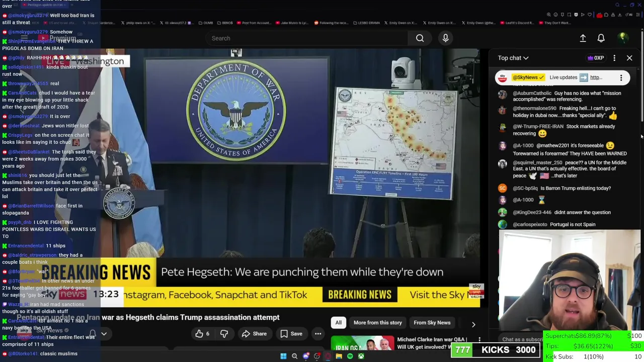Viewport: 644px width, 362px height.
Task: Click into the YouTube Search field
Action: coord(307,38)
